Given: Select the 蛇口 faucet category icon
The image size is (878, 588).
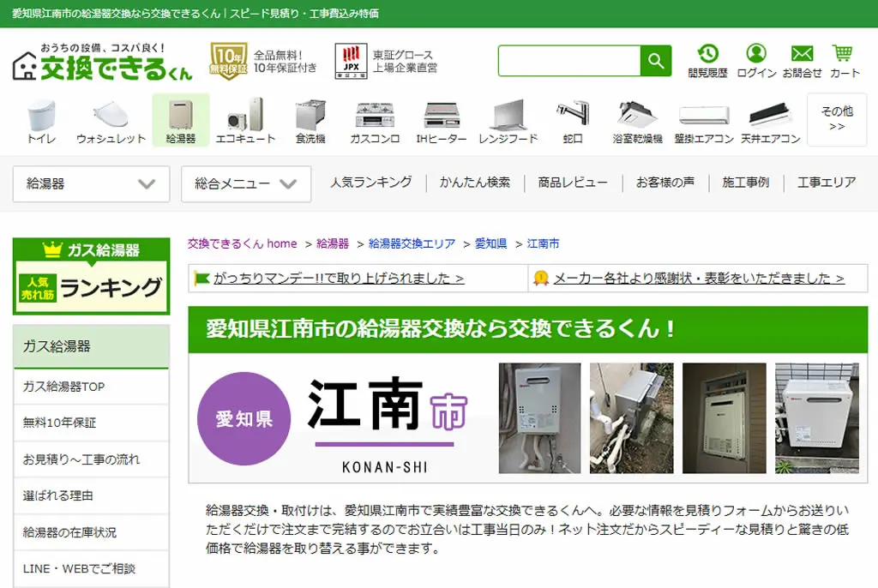Looking at the screenshot, I should [572, 121].
